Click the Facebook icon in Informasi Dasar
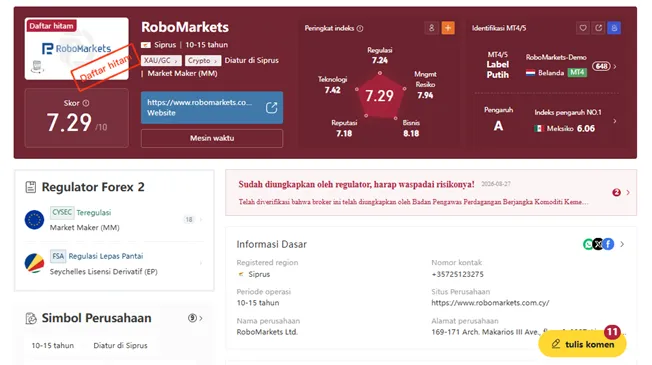 click(x=608, y=244)
